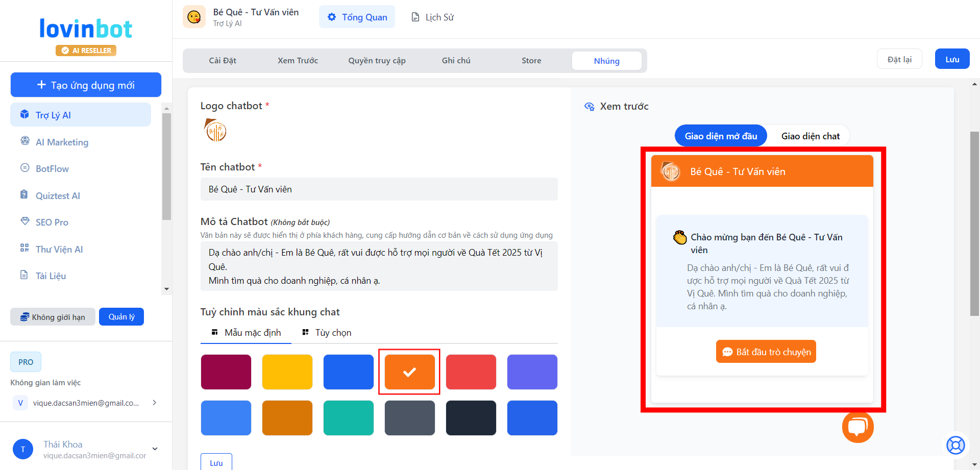
Task: Open Thư Viện AI in sidebar
Action: [x=59, y=250]
